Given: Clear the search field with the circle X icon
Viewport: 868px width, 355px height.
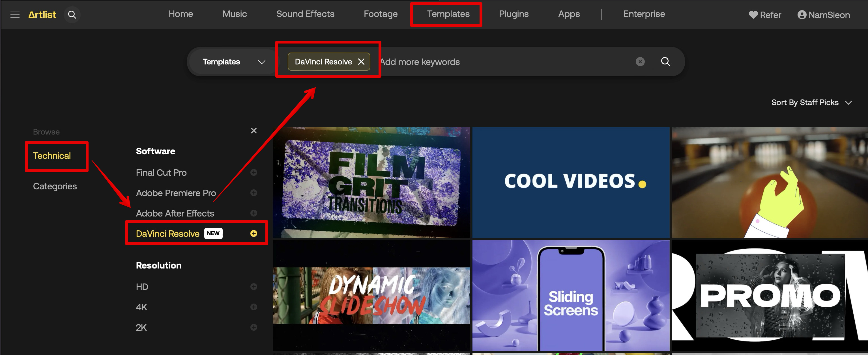Looking at the screenshot, I should coord(640,62).
